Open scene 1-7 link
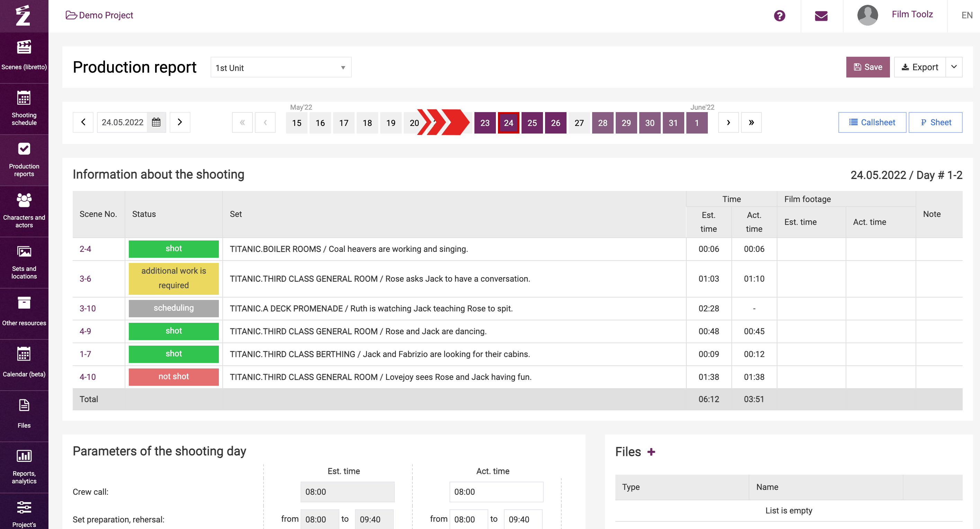This screenshot has width=980, height=529. click(x=85, y=354)
